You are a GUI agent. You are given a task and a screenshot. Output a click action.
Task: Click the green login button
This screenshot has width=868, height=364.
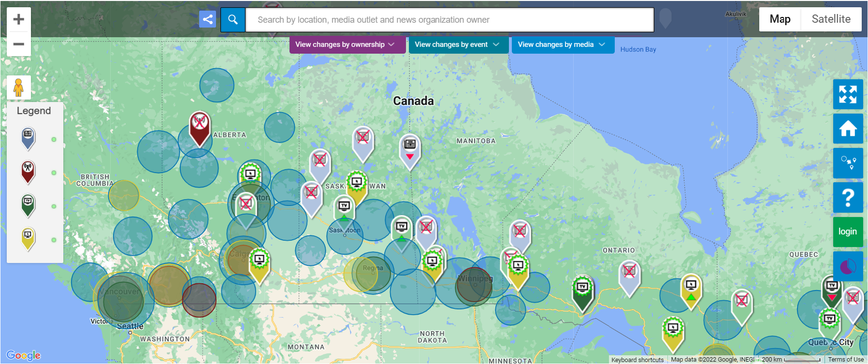coord(848,232)
